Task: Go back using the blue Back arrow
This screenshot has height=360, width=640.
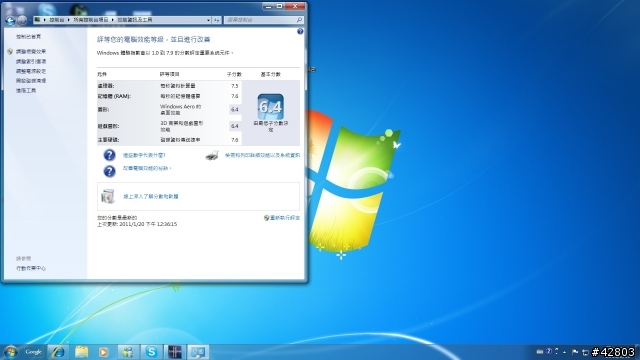Action: pos(10,20)
